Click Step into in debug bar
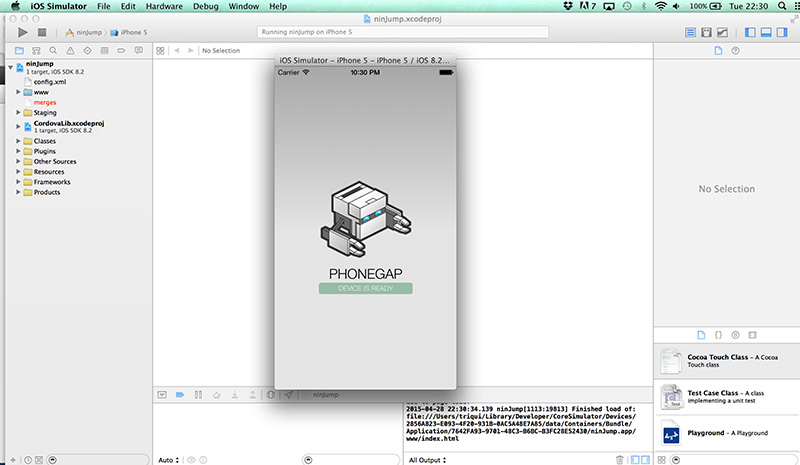 coord(235,395)
